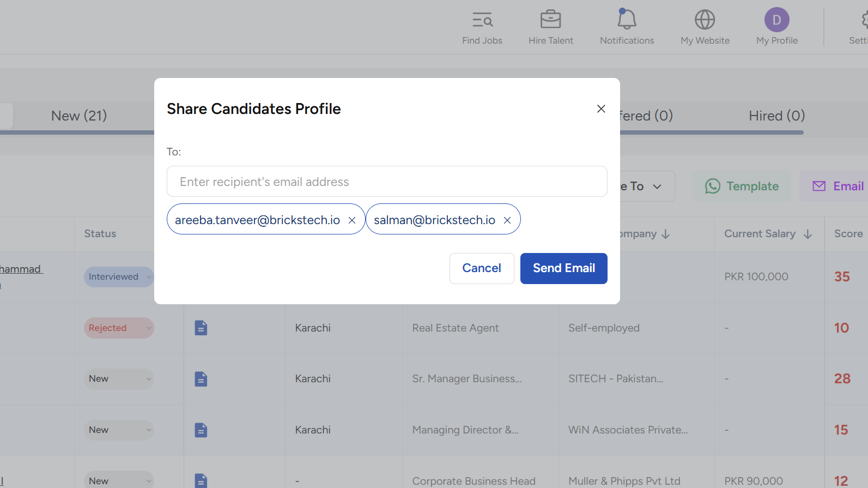
Task: Click the Cancel button
Action: click(482, 268)
